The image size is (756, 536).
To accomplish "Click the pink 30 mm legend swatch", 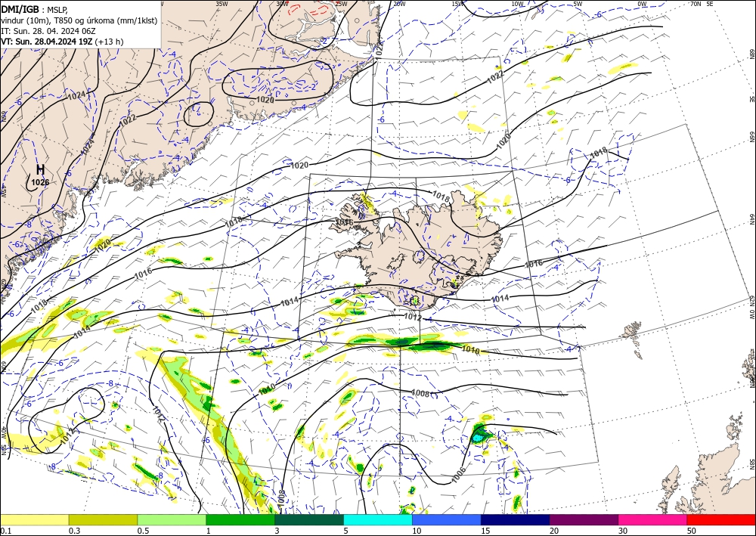I will [653, 519].
